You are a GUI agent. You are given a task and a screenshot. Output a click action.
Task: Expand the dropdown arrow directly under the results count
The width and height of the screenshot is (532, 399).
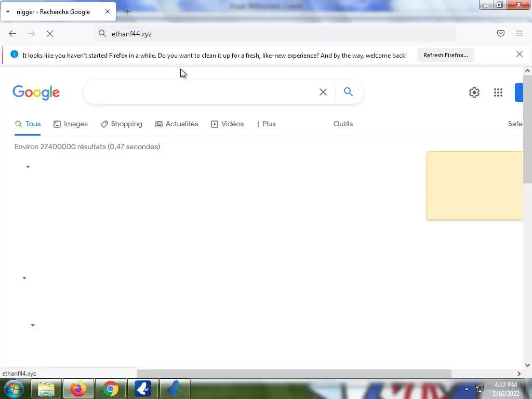click(28, 167)
